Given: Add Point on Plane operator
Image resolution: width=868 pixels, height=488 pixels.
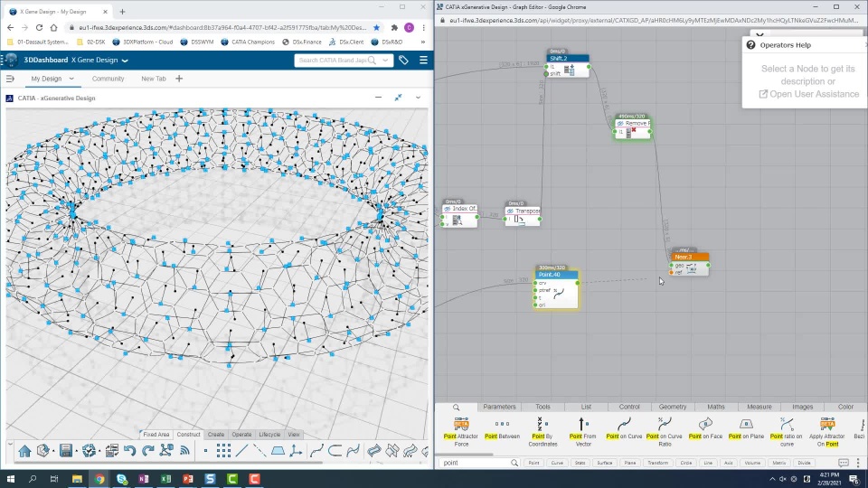Looking at the screenshot, I should pos(746,429).
